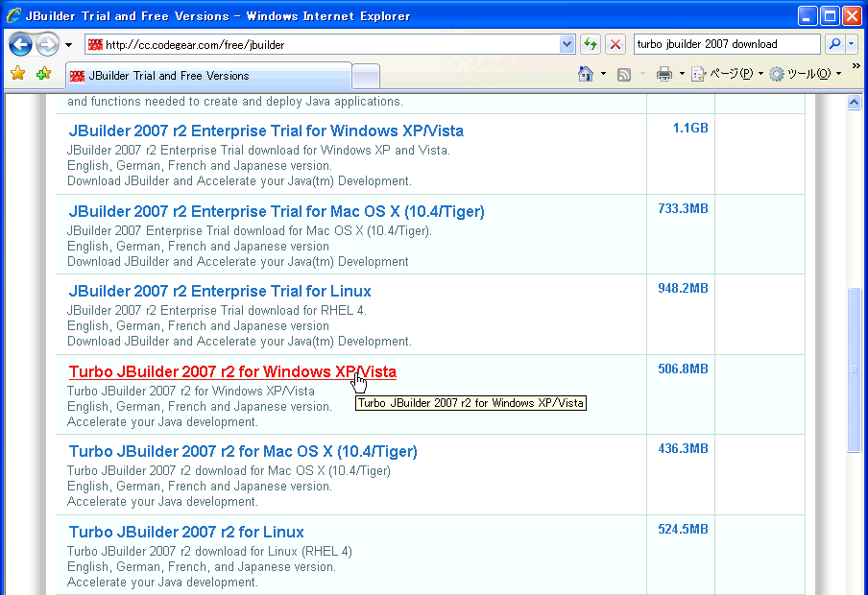Viewport: 868px width, 595px height.
Task: Click the Print icon
Action: 663,75
